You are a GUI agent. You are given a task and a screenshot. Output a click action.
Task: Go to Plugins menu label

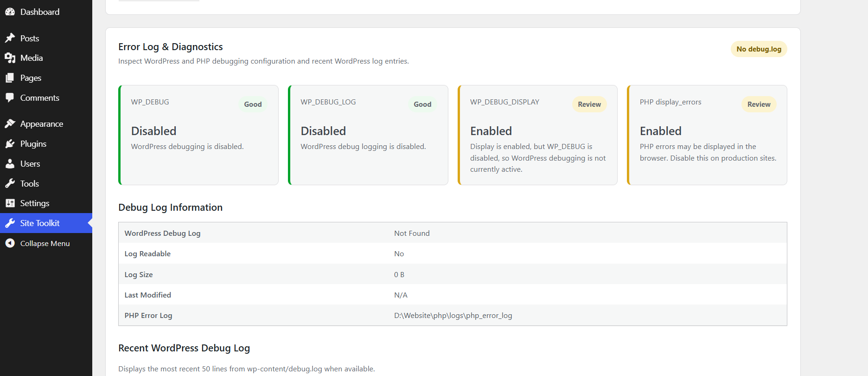click(33, 144)
